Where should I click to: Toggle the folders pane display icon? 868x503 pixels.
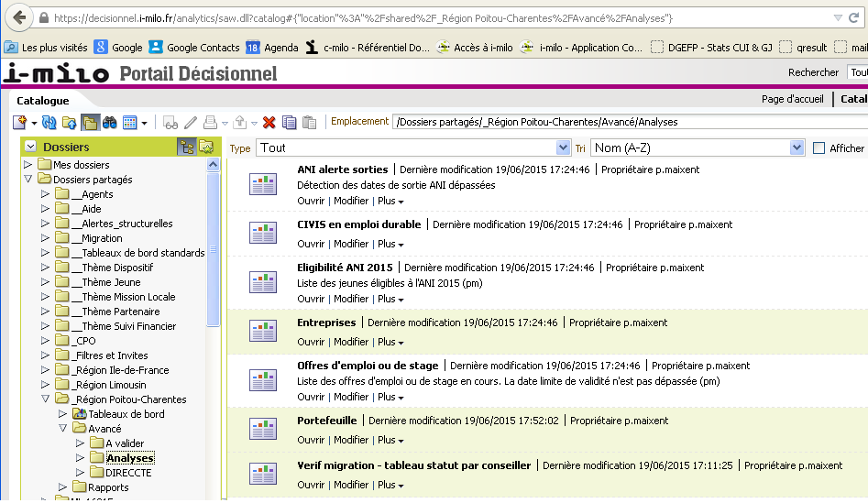pyautogui.click(x=90, y=122)
